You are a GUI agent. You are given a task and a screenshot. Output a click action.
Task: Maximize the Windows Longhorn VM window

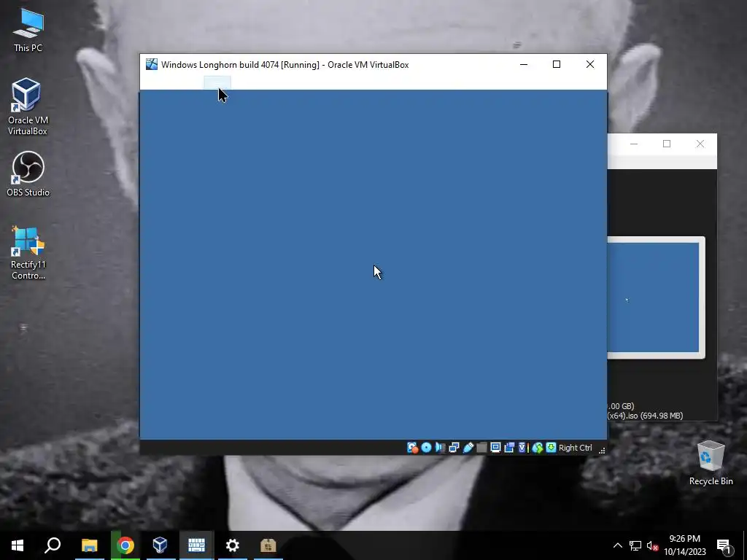pos(557,64)
